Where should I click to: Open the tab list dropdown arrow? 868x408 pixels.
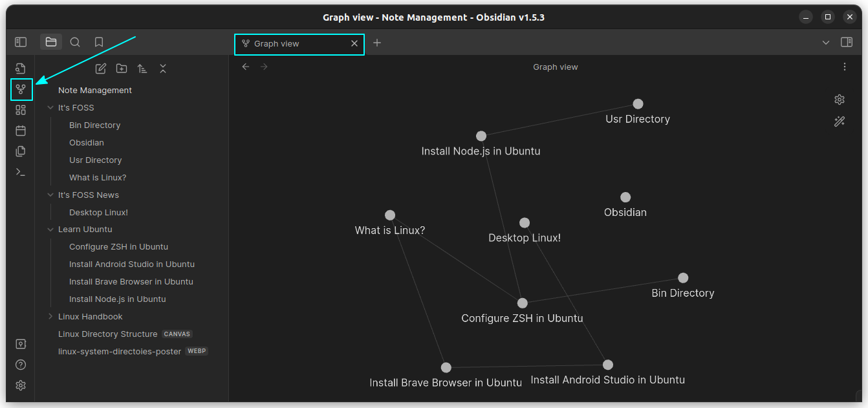coord(826,43)
